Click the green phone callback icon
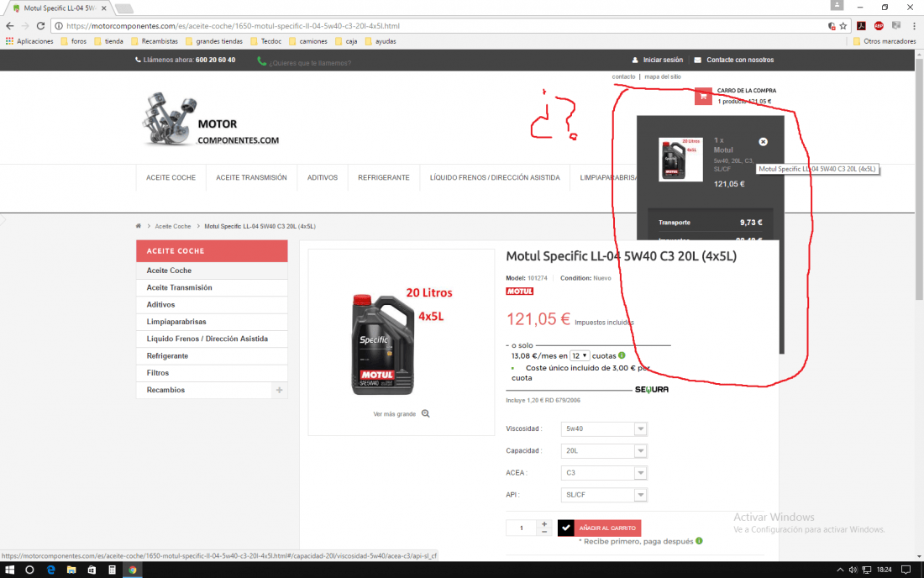The width and height of the screenshot is (924, 578). pyautogui.click(x=261, y=61)
